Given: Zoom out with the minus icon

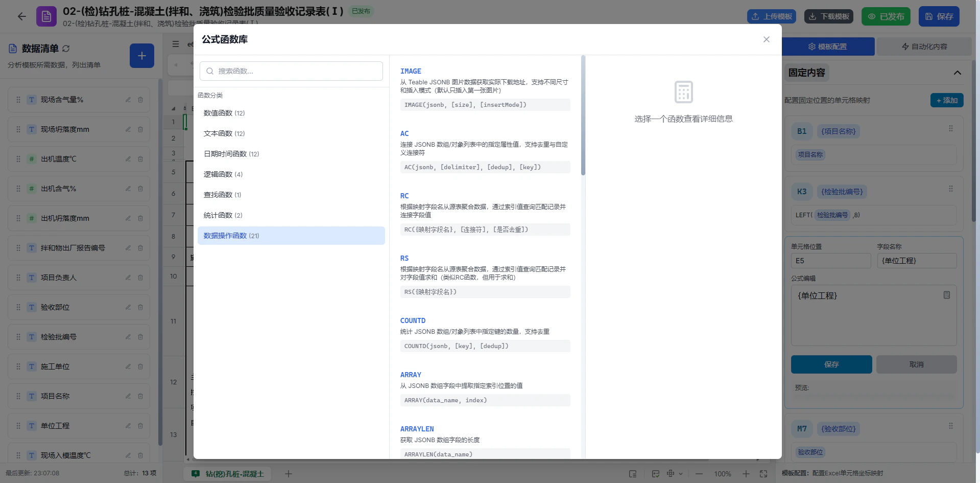Looking at the screenshot, I should coord(699,474).
